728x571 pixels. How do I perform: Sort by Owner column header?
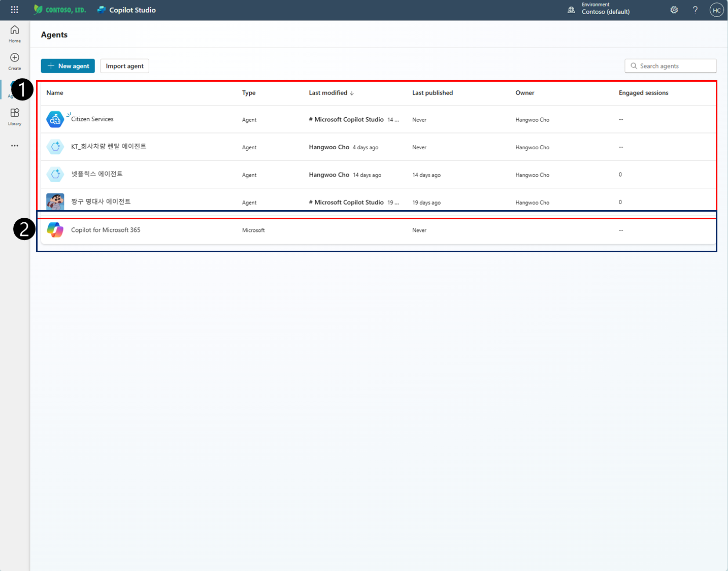pyautogui.click(x=525, y=93)
